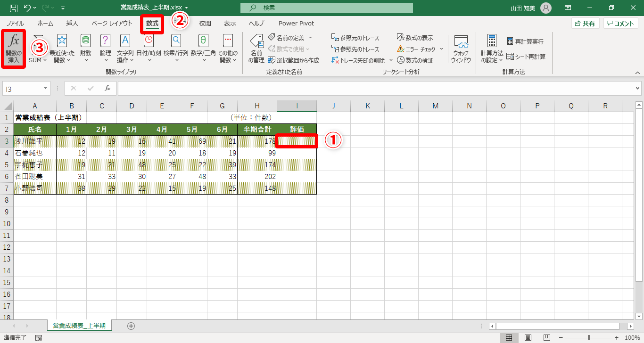Open the Financial (財務) functions menu

coord(86,49)
